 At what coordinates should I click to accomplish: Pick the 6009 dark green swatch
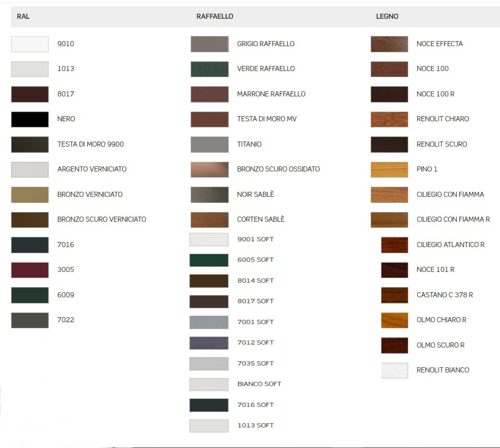(30, 295)
